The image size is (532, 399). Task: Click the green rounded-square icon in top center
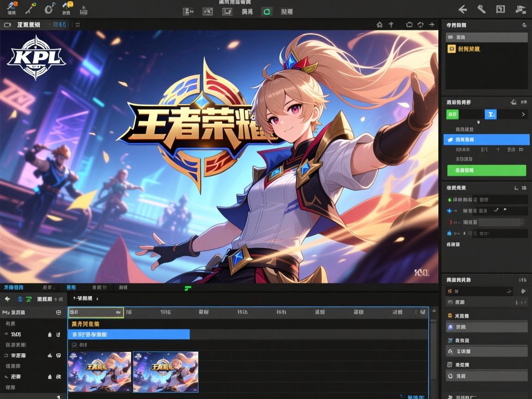266,12
